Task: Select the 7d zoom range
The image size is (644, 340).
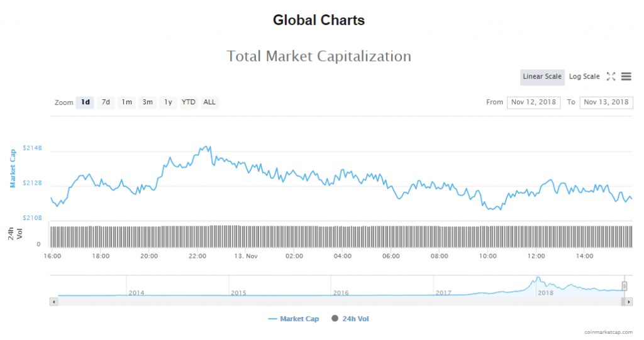Action: coord(106,102)
